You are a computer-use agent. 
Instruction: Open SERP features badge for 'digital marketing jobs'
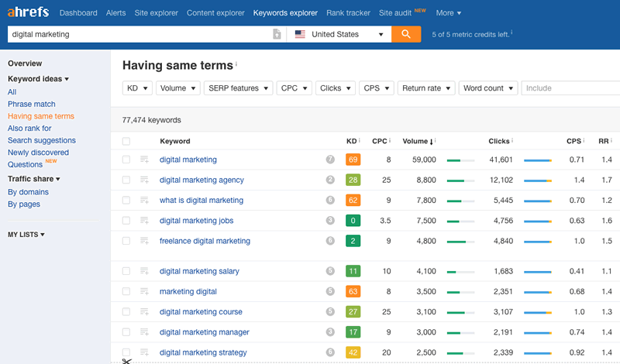click(x=330, y=220)
